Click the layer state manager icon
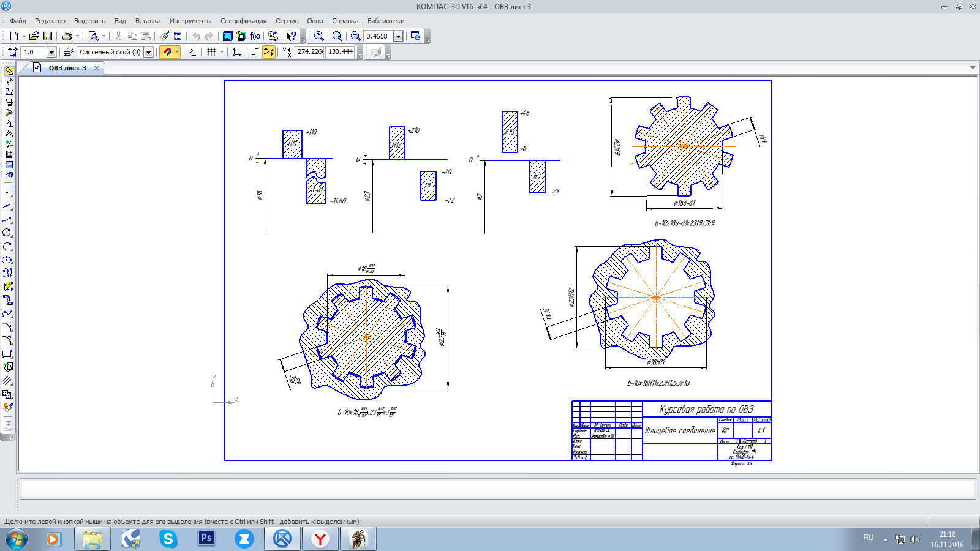The image size is (980, 551). [x=69, y=52]
